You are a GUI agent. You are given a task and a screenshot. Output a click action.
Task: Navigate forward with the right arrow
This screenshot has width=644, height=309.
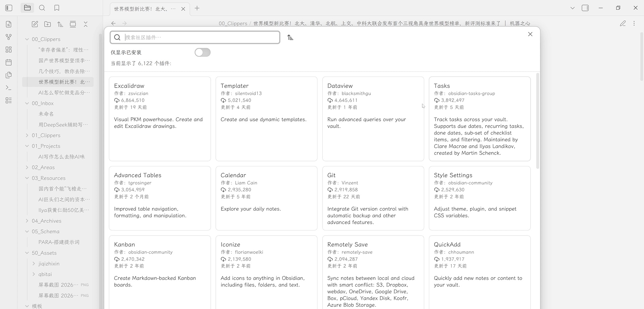pos(125,23)
